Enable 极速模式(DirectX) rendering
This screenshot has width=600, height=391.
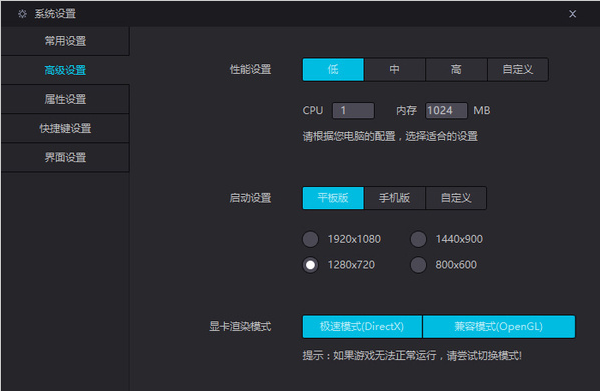pos(362,327)
